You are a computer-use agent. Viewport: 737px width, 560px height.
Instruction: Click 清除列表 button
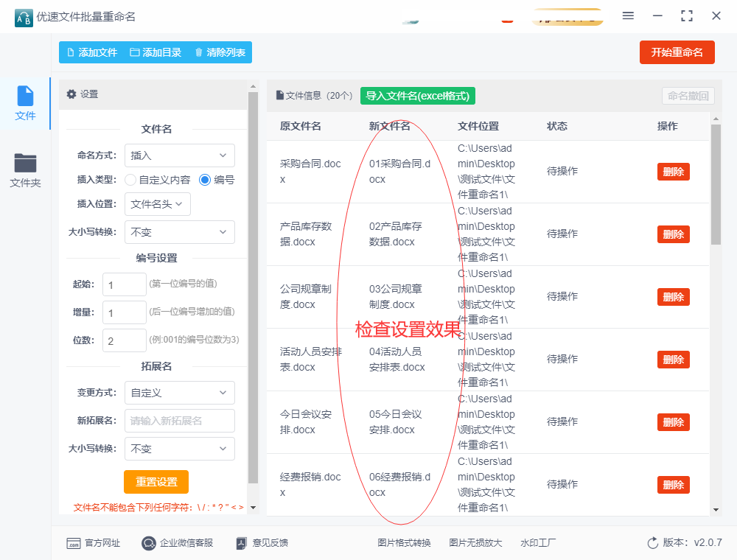tap(220, 52)
